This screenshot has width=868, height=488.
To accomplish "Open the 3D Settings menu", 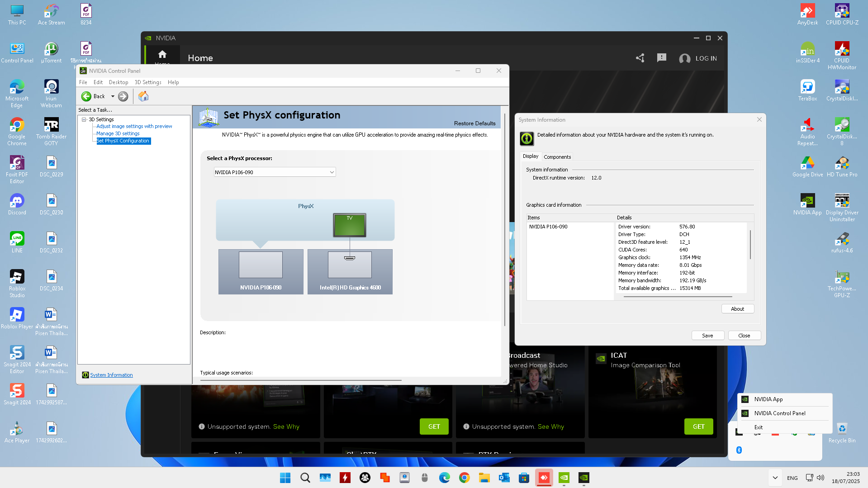I will coord(148,82).
